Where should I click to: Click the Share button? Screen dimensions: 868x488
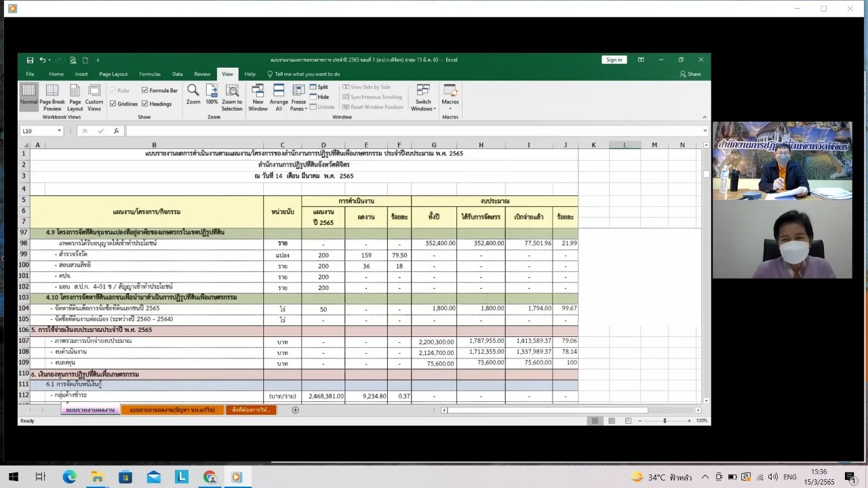click(690, 74)
